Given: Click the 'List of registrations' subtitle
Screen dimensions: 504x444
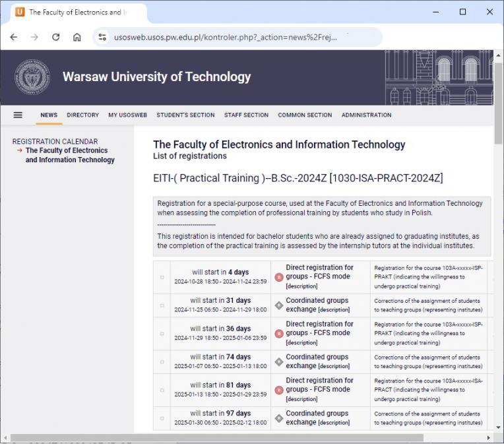Looking at the screenshot, I should (189, 156).
